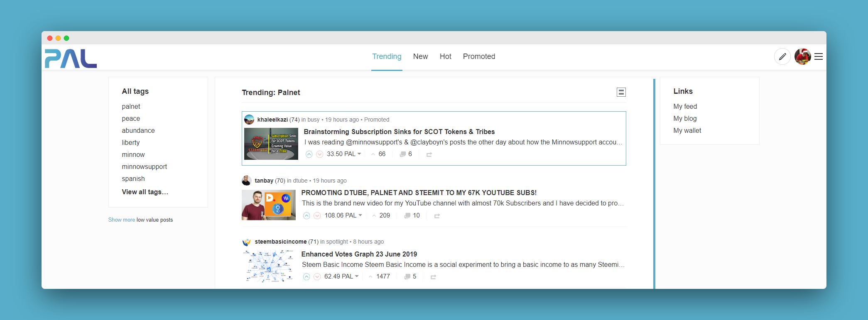
Task: Show the 1477 votes list
Action: [379, 276]
